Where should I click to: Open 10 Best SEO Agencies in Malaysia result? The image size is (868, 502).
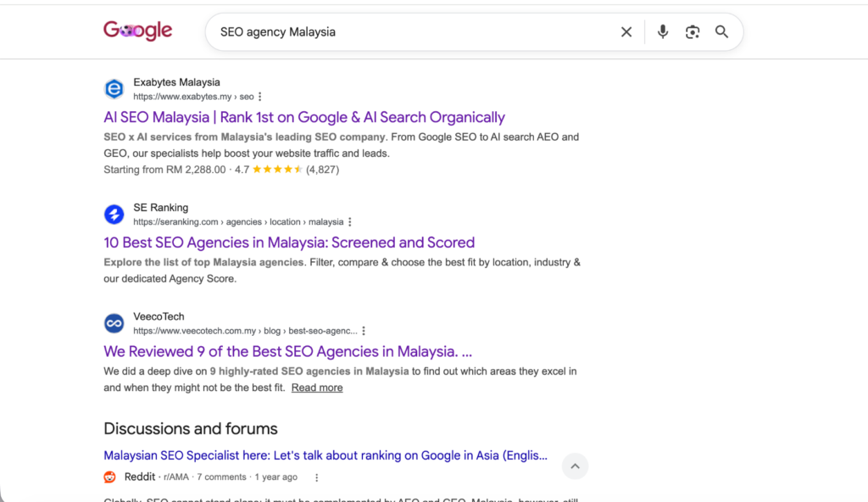click(x=289, y=243)
